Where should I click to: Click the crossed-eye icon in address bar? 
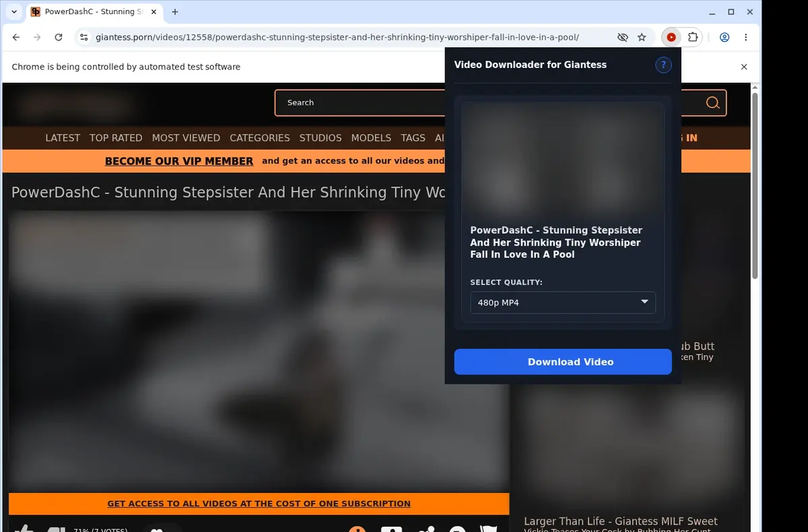[x=622, y=38]
